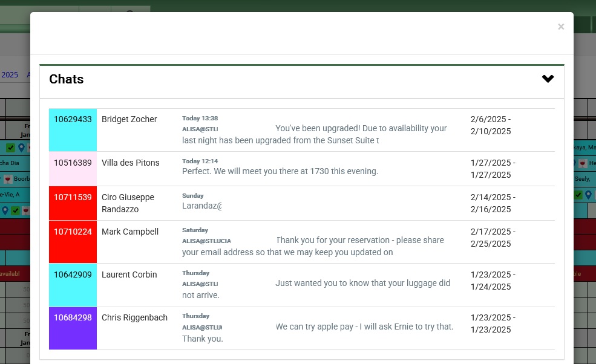Open chat with Villa des Pitons
This screenshot has width=596, height=364.
130,163
